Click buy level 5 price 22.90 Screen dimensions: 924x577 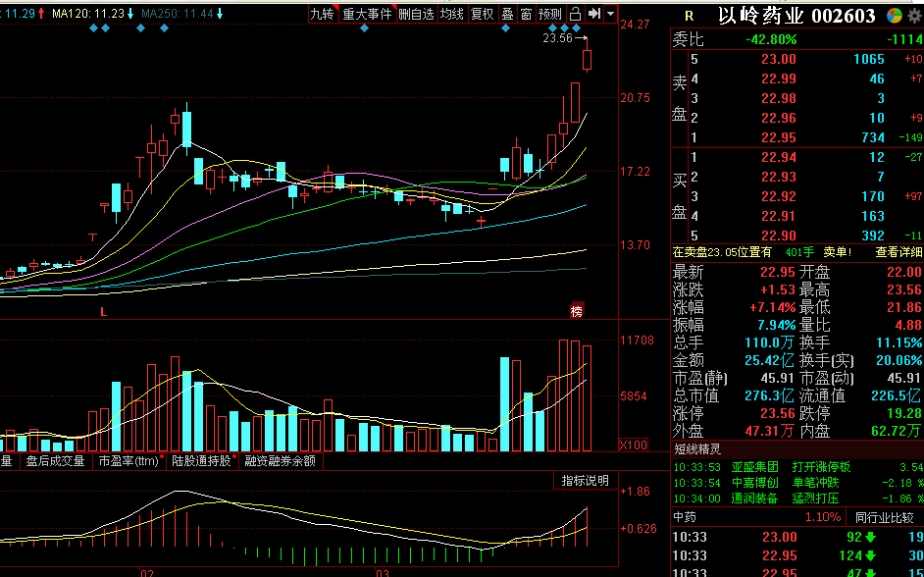click(x=779, y=236)
